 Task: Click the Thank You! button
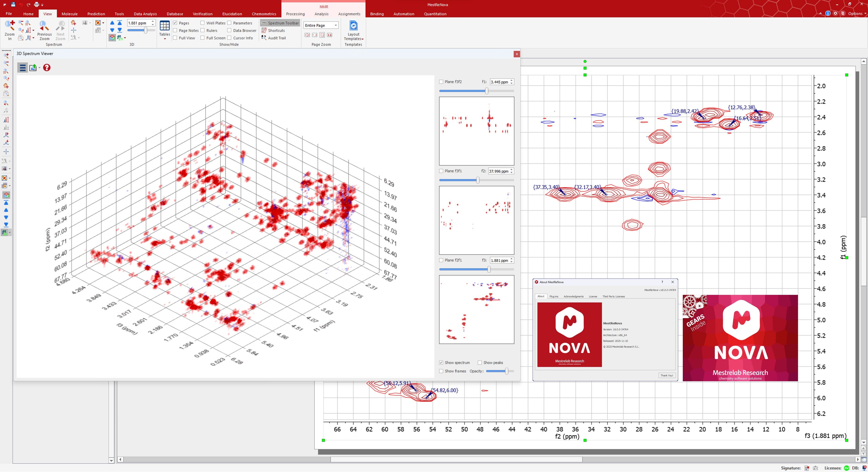coord(666,375)
